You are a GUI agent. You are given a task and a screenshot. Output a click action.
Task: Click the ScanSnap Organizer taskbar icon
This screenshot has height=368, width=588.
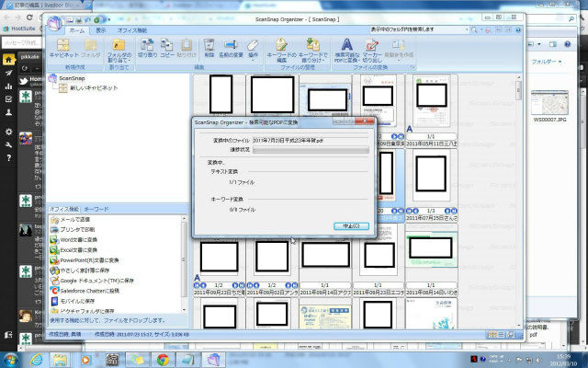214,360
